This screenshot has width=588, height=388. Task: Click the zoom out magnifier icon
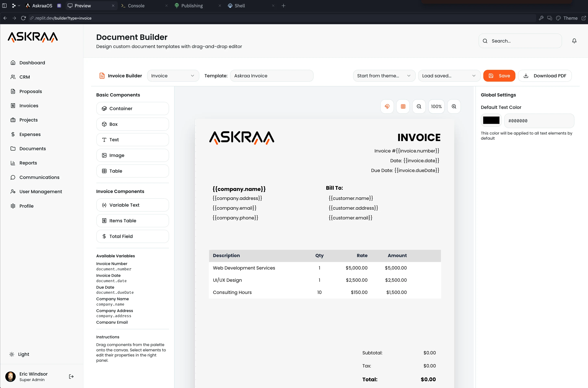419,106
